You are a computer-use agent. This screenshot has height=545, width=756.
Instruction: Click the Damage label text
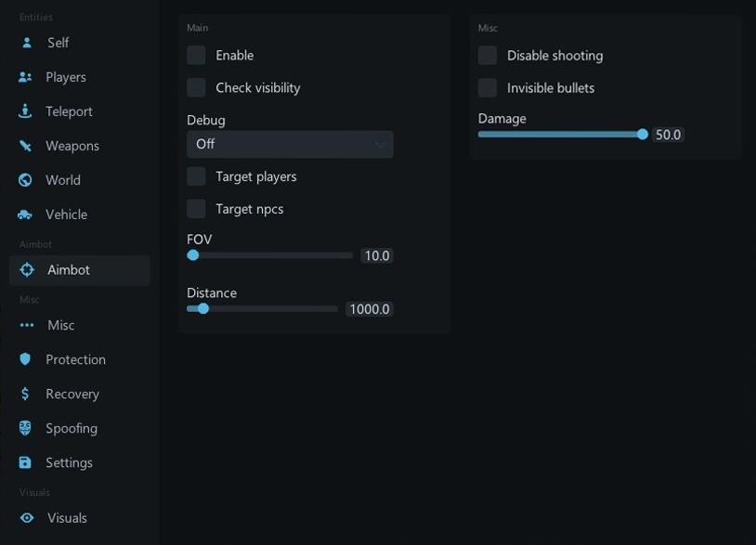click(x=502, y=119)
